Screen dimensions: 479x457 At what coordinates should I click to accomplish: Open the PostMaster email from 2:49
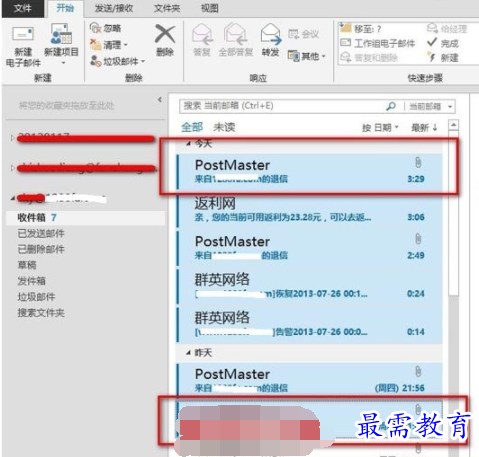(x=310, y=248)
